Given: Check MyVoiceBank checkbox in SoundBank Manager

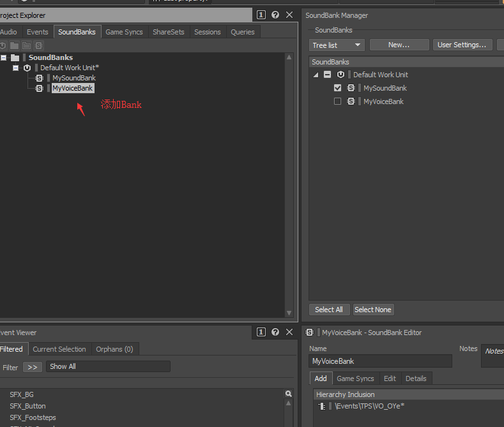Looking at the screenshot, I should click(x=337, y=101).
